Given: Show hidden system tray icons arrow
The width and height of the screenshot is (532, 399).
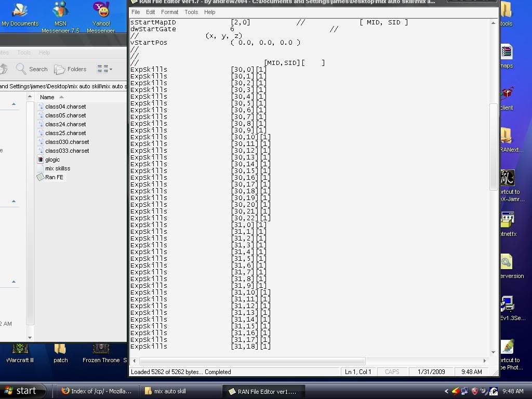Looking at the screenshot, I should pyautogui.click(x=446, y=391).
